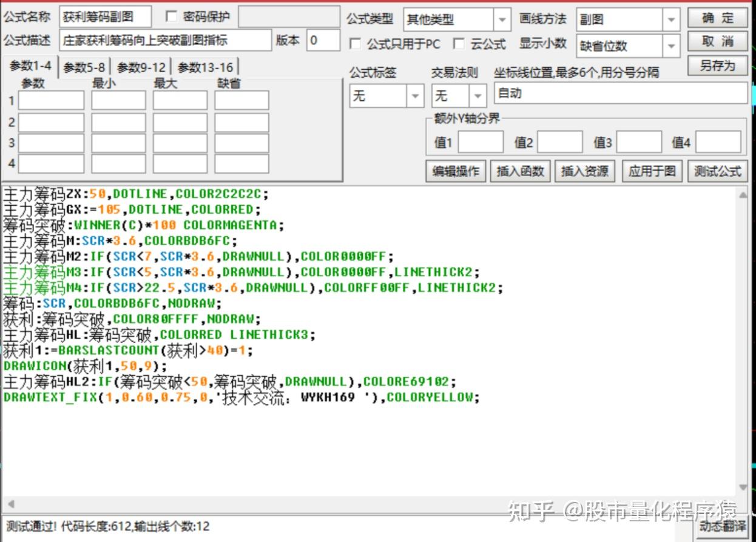Toggle the 密码保护 checkbox

[x=170, y=16]
